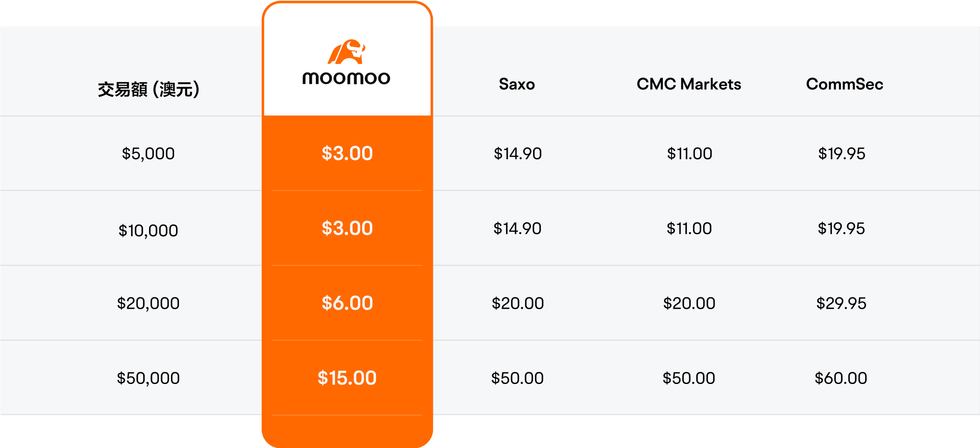
Task: Click moomoo's $3.00 fee for $10,000
Action: click(x=347, y=228)
